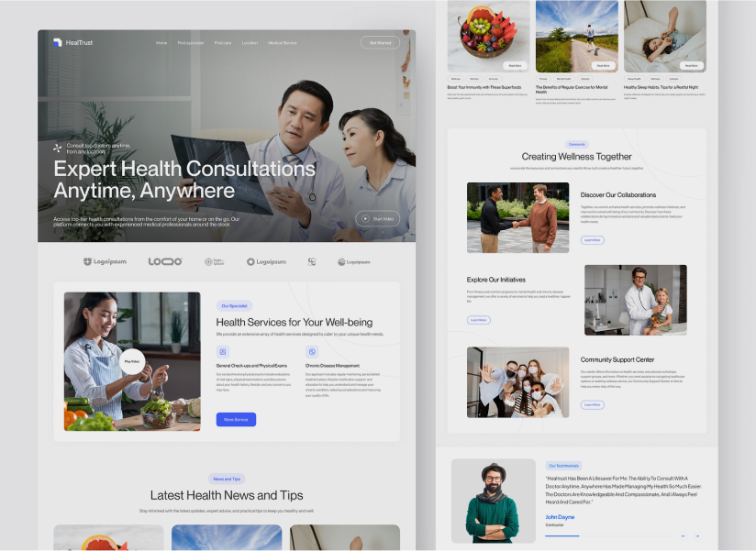Click the previous testimonial arrow

(683, 535)
